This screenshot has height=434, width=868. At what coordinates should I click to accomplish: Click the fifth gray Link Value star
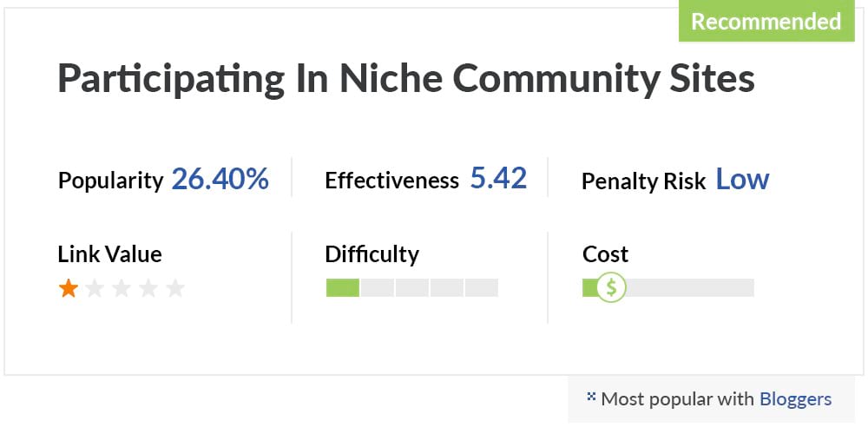click(x=175, y=288)
